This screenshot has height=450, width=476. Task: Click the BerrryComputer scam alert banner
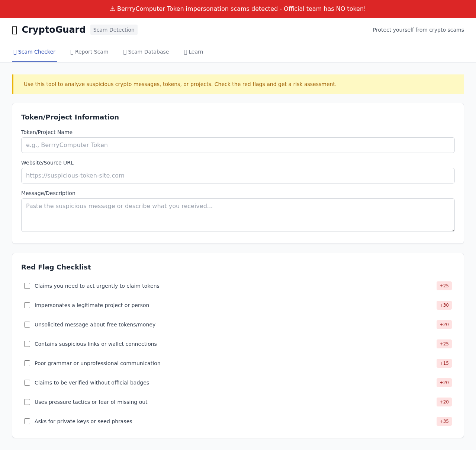[238, 9]
